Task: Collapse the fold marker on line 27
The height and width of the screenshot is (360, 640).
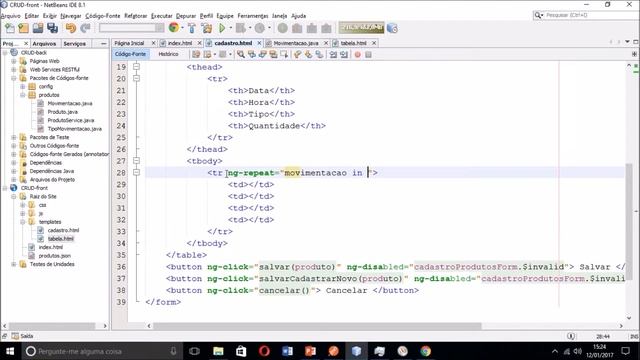Action: [x=136, y=161]
